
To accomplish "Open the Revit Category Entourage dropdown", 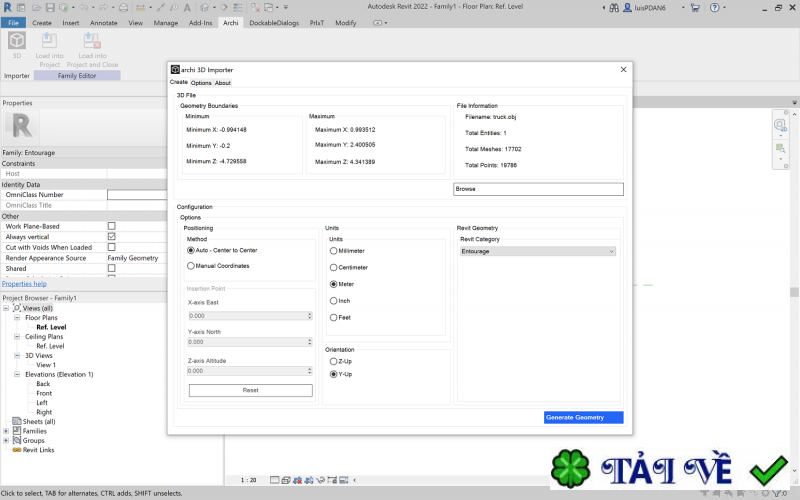I will pyautogui.click(x=538, y=252).
